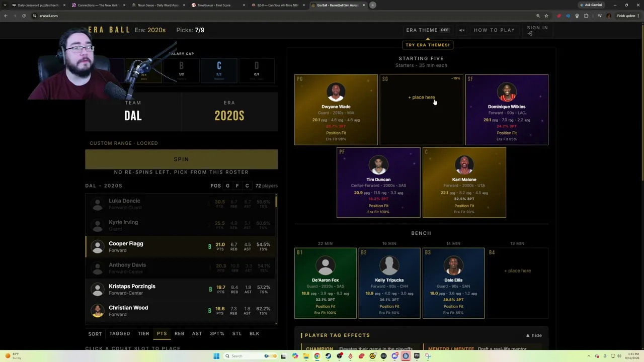Click Cooper Flagg's avatar icon
644x362 pixels.
tap(98, 247)
